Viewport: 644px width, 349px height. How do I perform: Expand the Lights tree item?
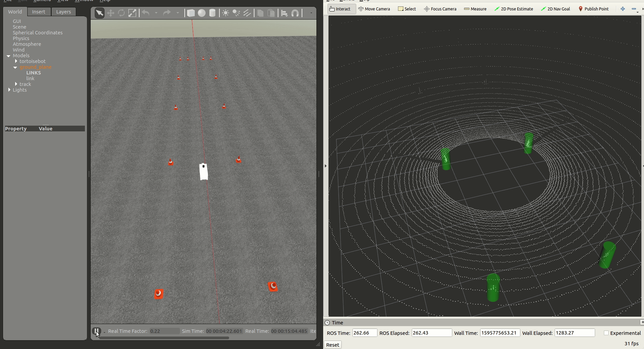9,90
